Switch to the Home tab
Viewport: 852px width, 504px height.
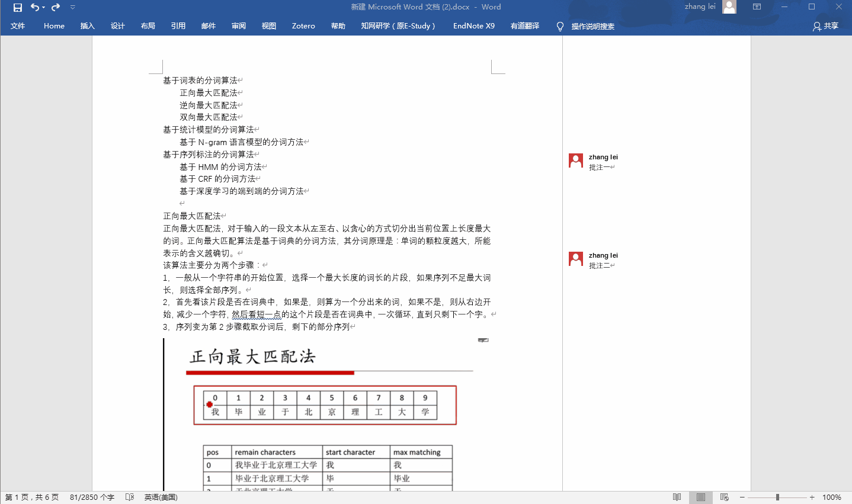pyautogui.click(x=54, y=26)
